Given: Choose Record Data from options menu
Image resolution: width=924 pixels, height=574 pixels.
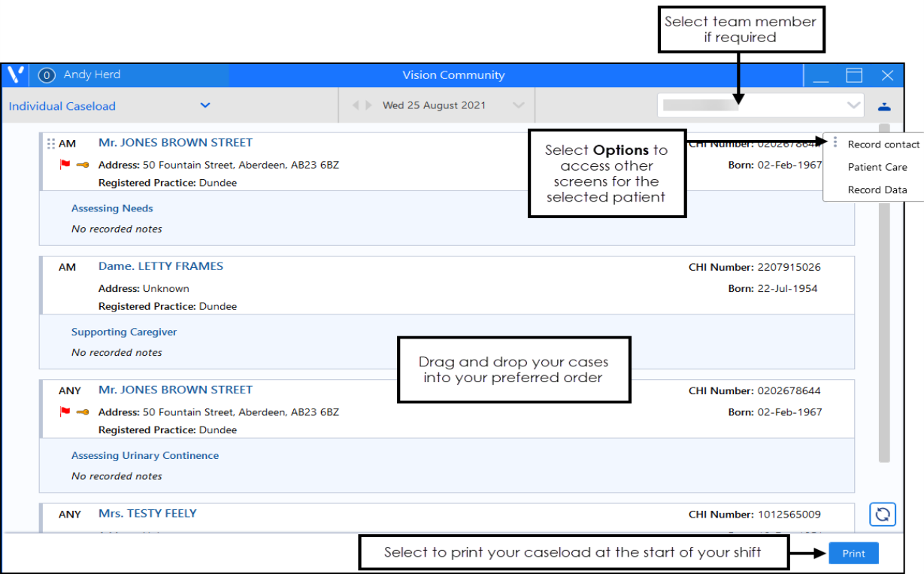Looking at the screenshot, I should point(877,190).
